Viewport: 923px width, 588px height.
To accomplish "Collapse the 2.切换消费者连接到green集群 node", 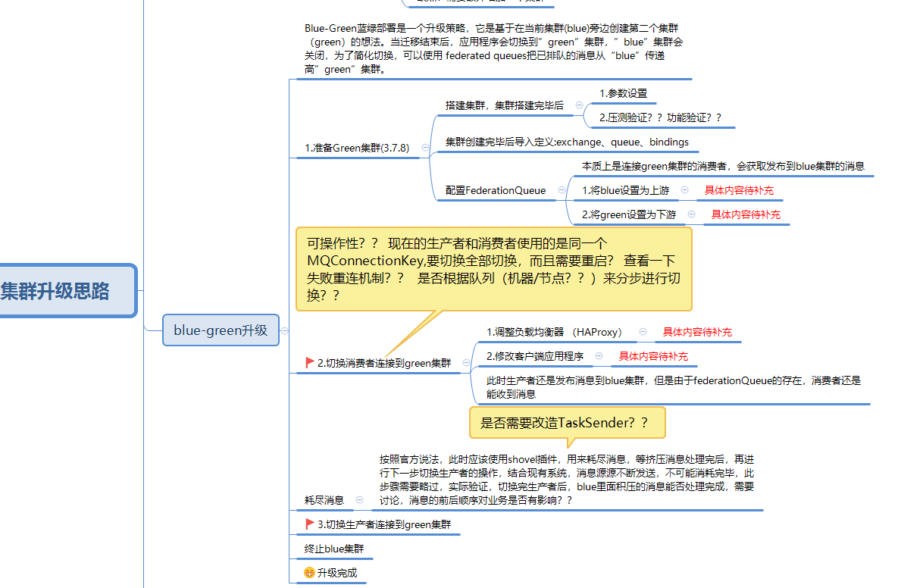I will [x=466, y=363].
